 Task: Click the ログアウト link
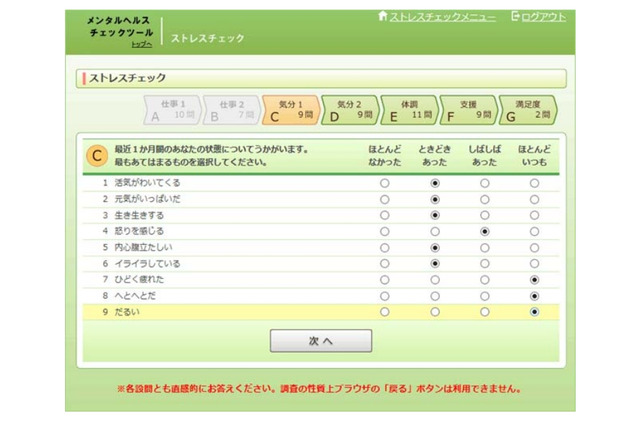(544, 17)
